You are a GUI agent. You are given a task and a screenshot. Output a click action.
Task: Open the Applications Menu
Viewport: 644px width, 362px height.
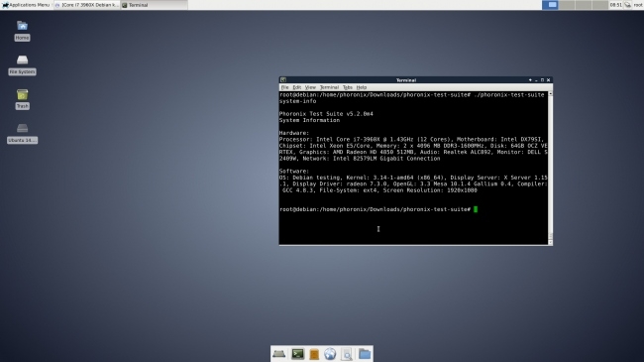click(26, 5)
